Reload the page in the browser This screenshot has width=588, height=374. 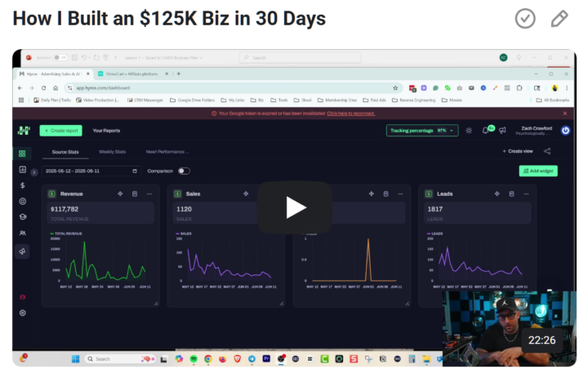pyautogui.click(x=43, y=88)
